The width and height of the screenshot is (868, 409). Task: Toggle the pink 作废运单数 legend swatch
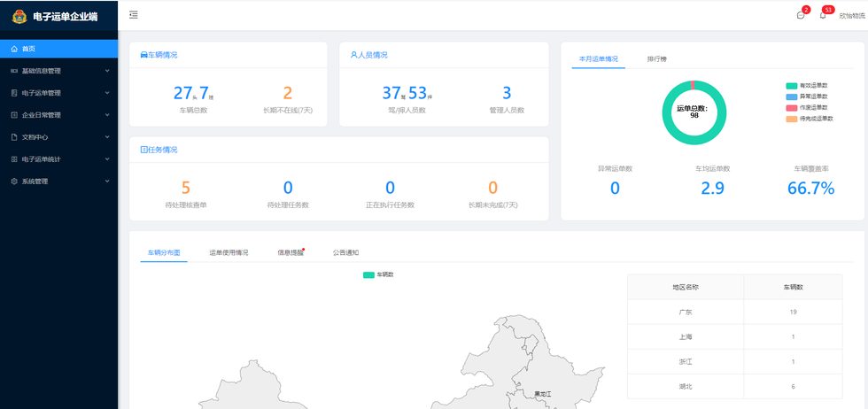[791, 107]
